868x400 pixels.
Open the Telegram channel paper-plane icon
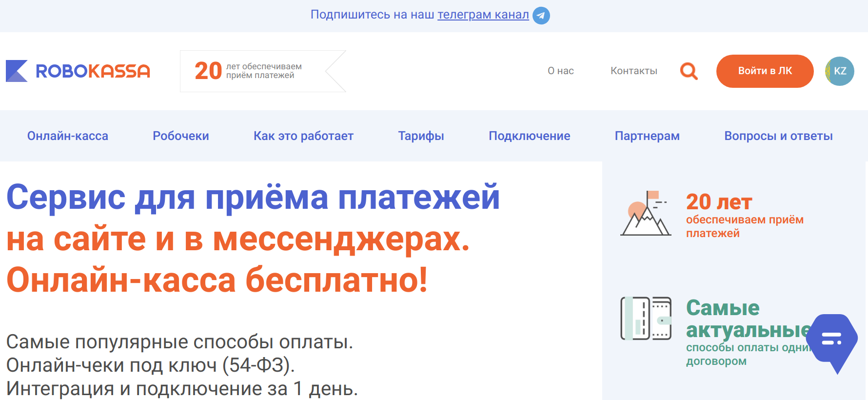point(541,16)
